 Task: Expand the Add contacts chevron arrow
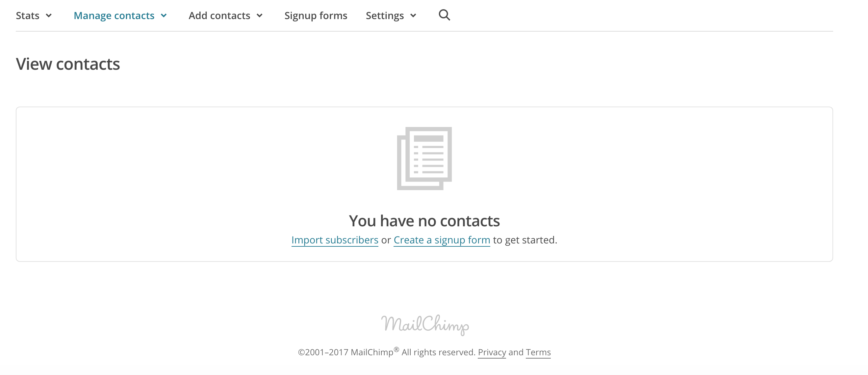(260, 15)
